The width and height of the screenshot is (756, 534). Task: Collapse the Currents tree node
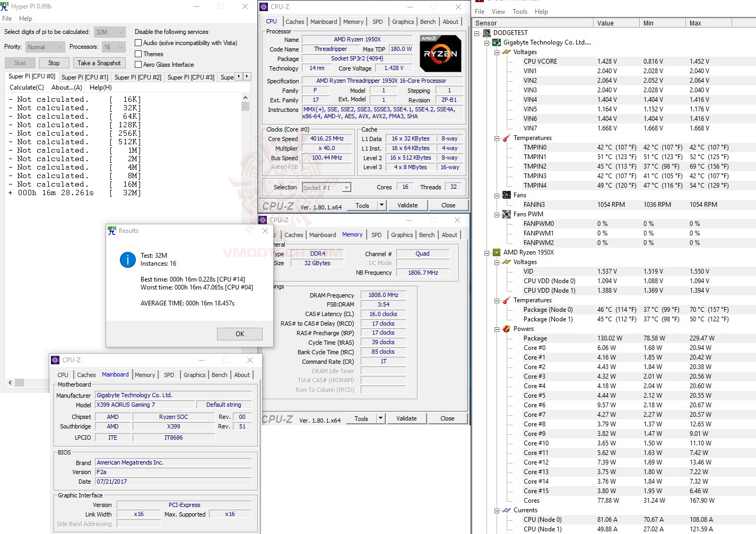pyautogui.click(x=497, y=510)
